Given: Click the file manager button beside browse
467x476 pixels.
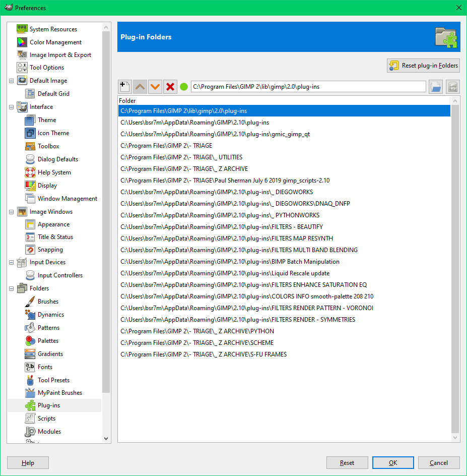Looking at the screenshot, I should [x=453, y=87].
